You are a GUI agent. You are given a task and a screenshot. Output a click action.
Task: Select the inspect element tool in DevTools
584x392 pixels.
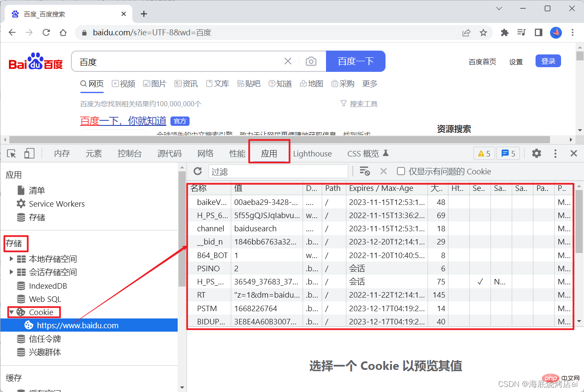pyautogui.click(x=11, y=153)
